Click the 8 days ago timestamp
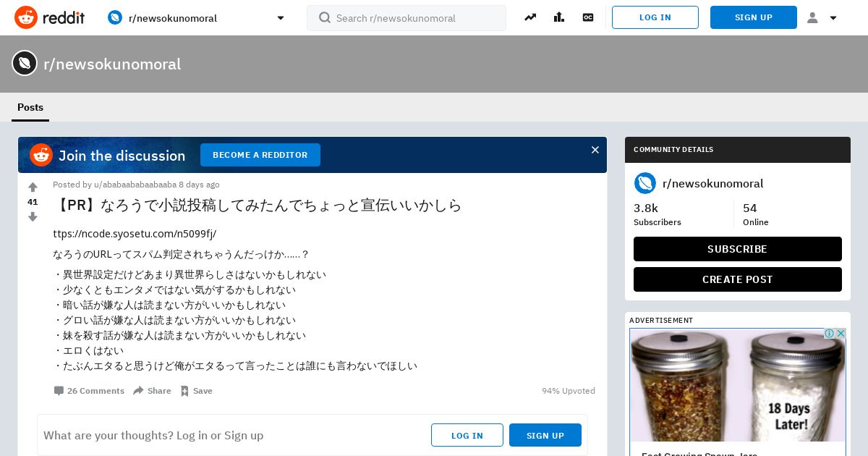 pyautogui.click(x=199, y=185)
